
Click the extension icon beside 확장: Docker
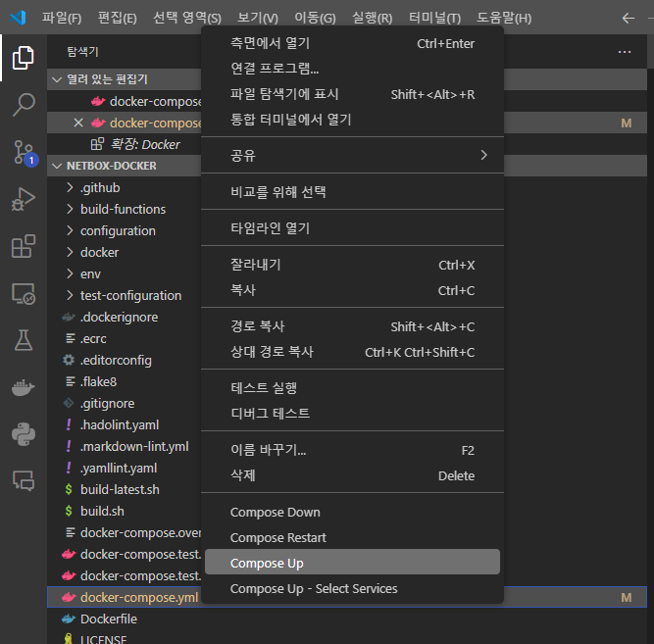point(97,144)
